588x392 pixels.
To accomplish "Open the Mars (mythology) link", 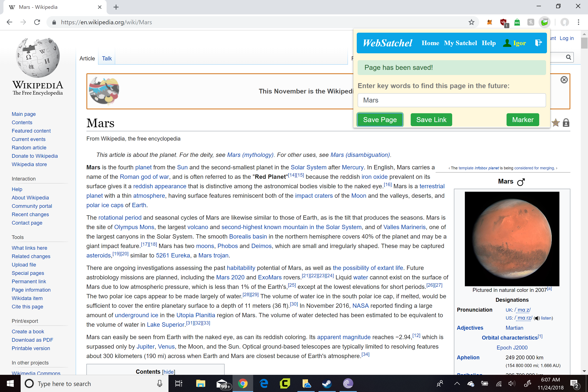I will pyautogui.click(x=250, y=155).
